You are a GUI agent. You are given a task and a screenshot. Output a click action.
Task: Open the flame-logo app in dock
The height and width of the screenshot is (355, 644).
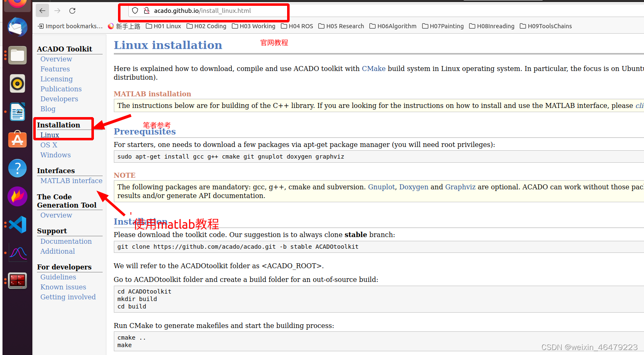17,196
